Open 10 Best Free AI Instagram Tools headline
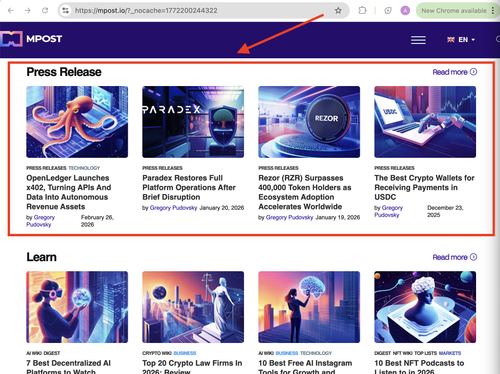This screenshot has height=374, width=500. tap(305, 367)
